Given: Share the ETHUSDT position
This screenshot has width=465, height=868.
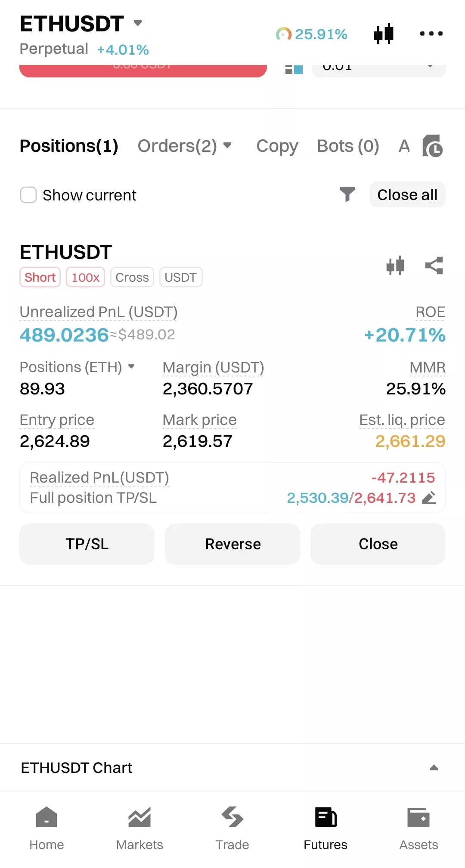Looking at the screenshot, I should pos(434,265).
